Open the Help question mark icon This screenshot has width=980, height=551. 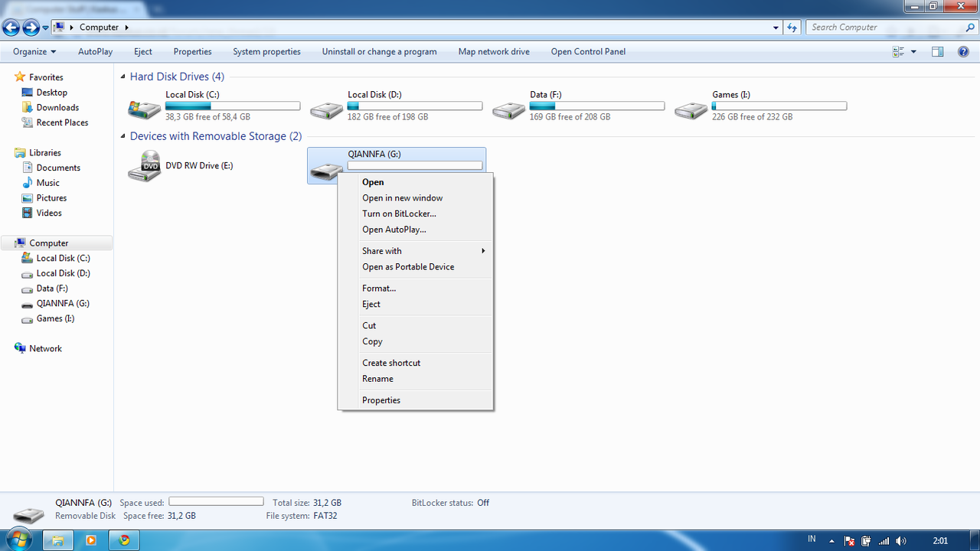[963, 51]
